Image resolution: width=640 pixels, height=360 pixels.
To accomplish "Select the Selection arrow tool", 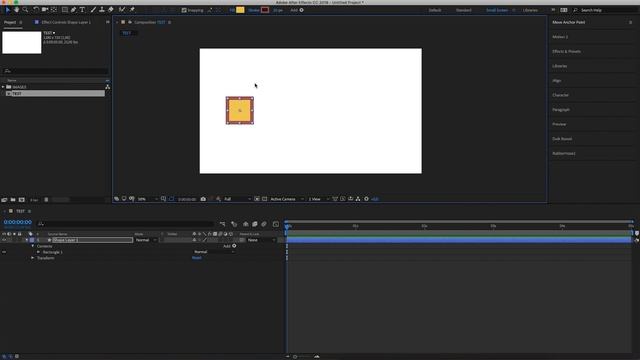I will tap(8, 10).
